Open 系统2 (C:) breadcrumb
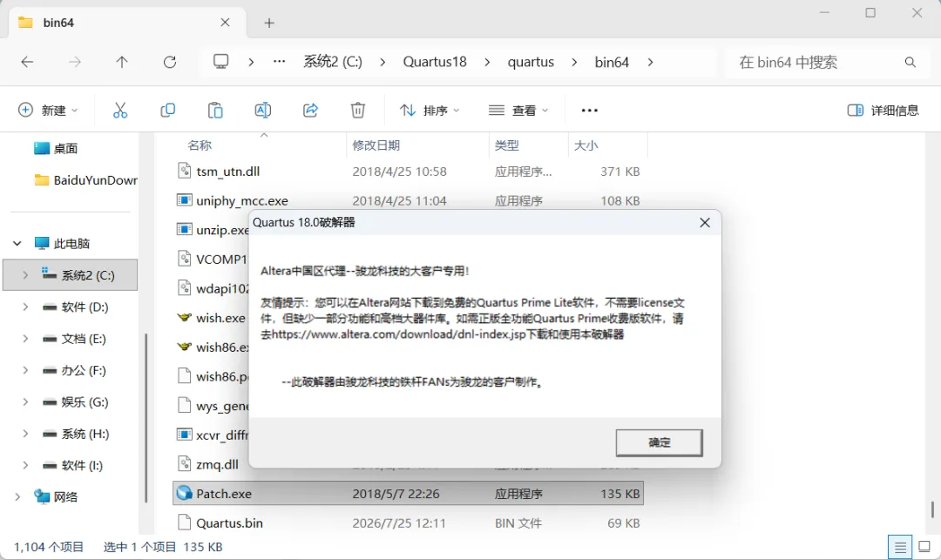This screenshot has width=941, height=560. pos(333,62)
